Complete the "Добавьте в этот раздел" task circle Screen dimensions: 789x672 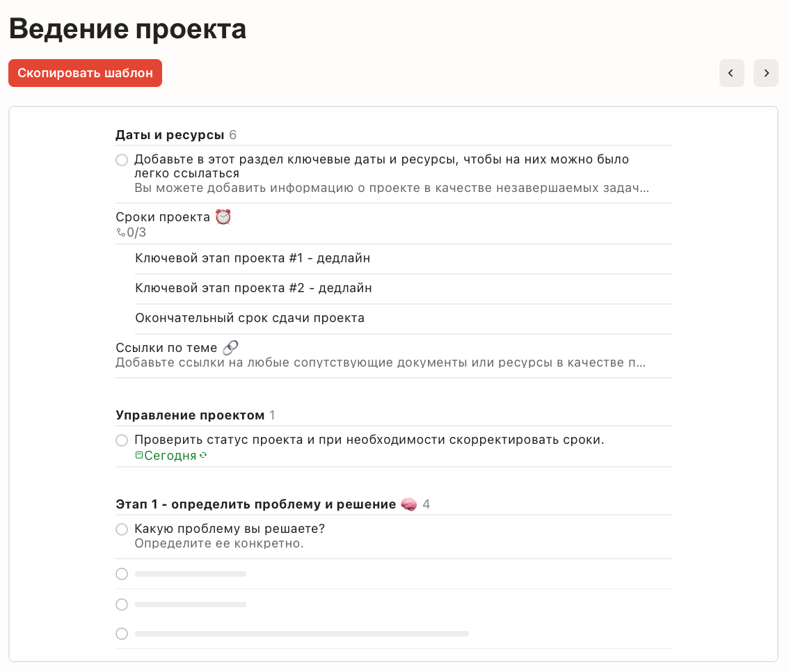pos(122,160)
